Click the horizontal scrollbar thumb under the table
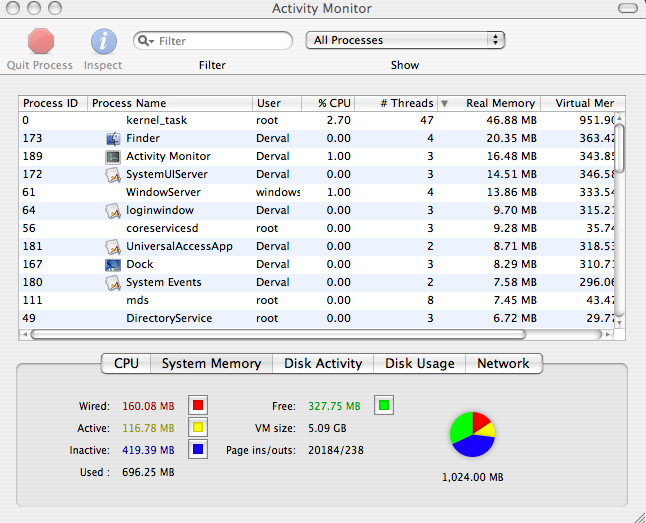 [279, 334]
